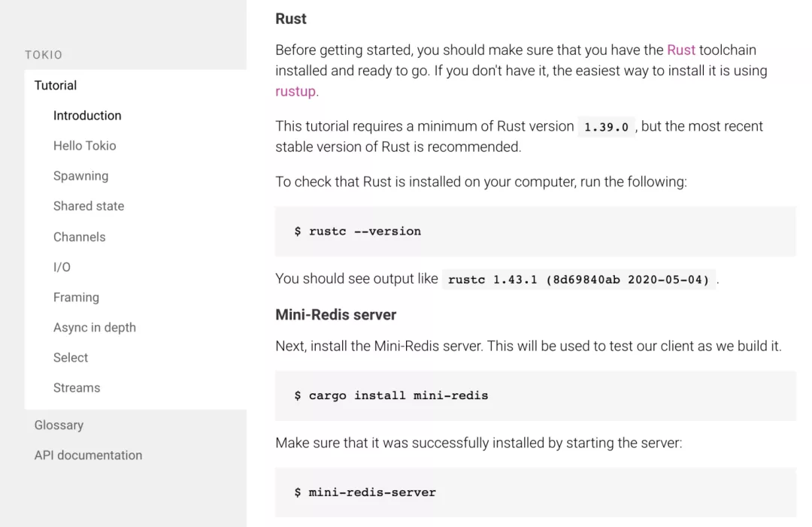Open the Select tutorial page

click(x=71, y=358)
